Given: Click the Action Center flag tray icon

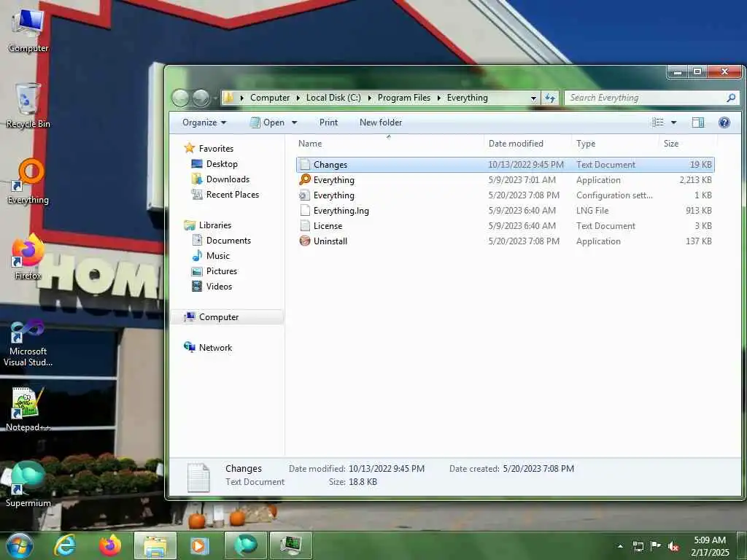Looking at the screenshot, I should click(x=656, y=546).
